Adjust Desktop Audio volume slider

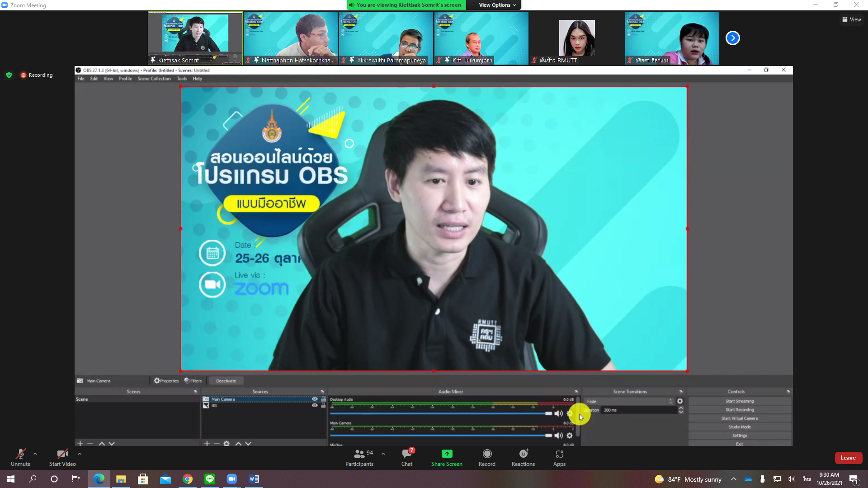(441, 413)
